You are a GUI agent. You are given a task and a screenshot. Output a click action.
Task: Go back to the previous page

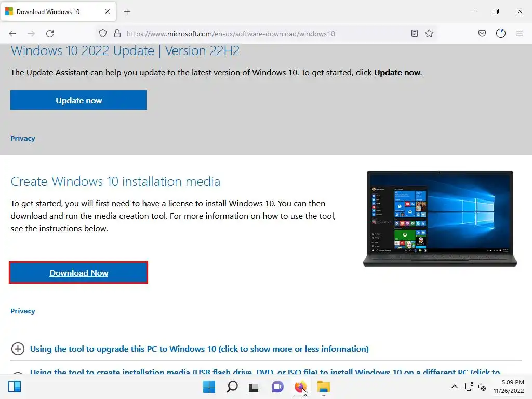[12, 34]
